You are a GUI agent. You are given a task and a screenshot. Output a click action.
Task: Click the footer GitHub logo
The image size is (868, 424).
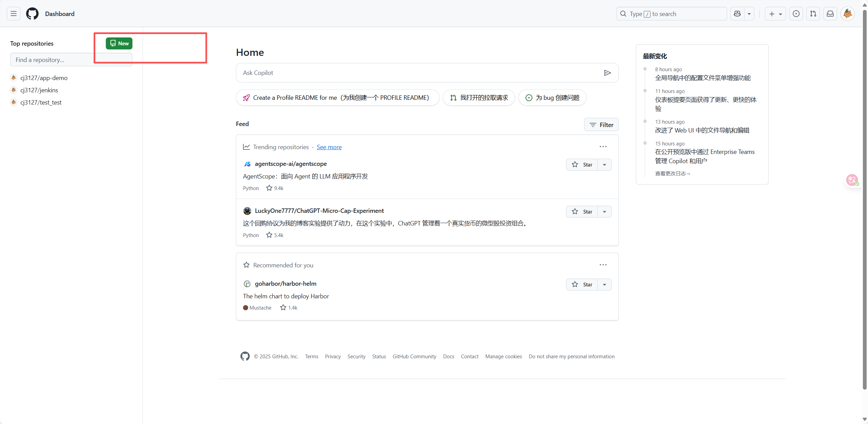click(245, 356)
